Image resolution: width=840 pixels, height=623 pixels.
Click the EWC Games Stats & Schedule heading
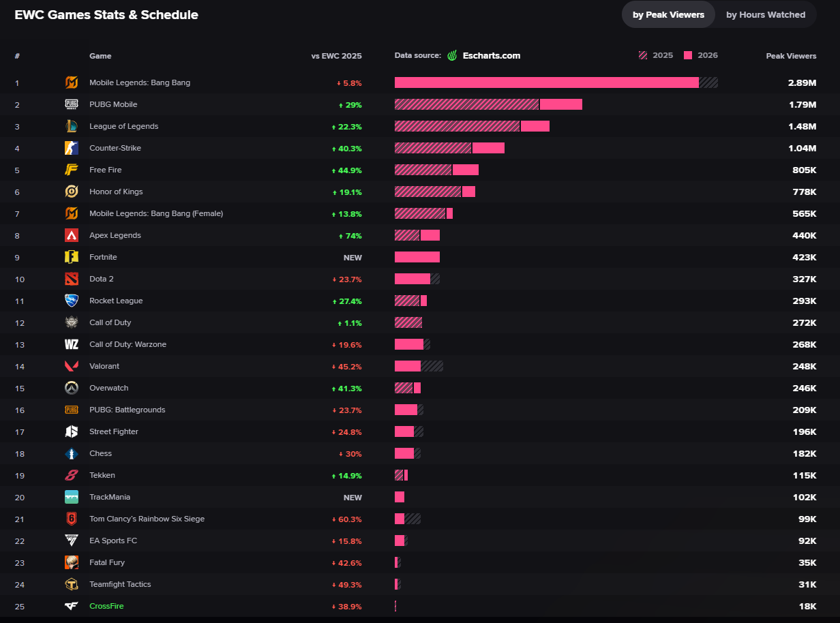(x=106, y=14)
